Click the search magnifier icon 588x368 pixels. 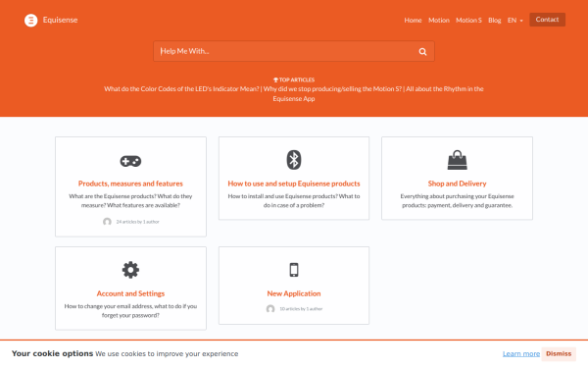[422, 51]
